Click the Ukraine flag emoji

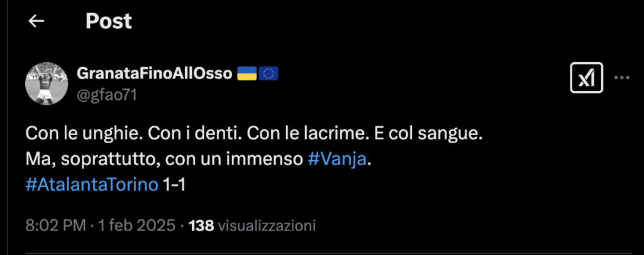point(247,74)
